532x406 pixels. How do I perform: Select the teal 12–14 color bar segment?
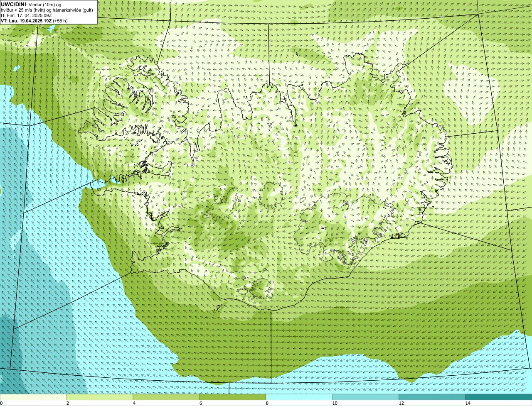point(432,397)
